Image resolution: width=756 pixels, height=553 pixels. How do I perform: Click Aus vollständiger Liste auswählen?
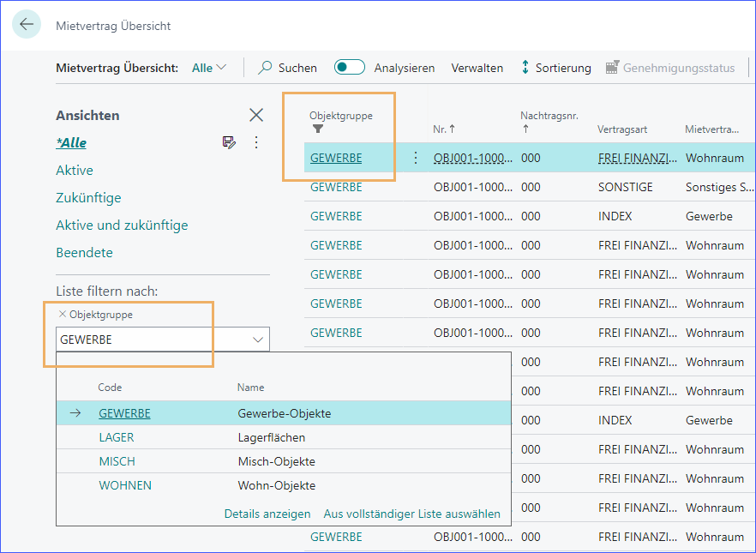click(411, 514)
